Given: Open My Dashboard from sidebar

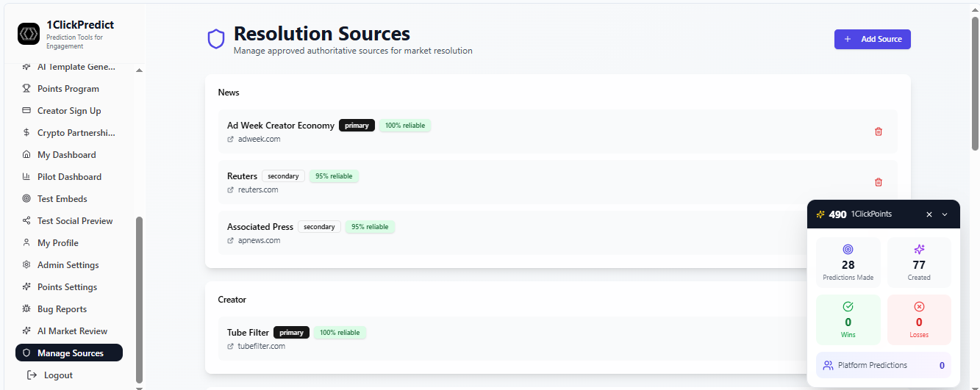Looking at the screenshot, I should point(69,155).
